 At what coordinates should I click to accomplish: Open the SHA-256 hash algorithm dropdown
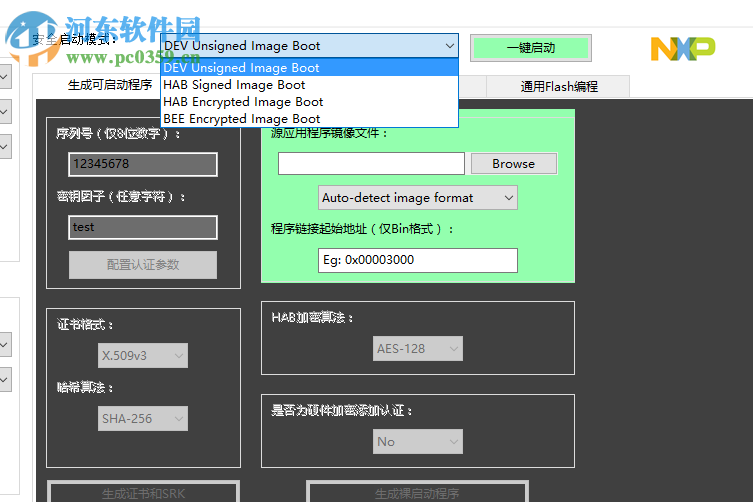pos(143,418)
